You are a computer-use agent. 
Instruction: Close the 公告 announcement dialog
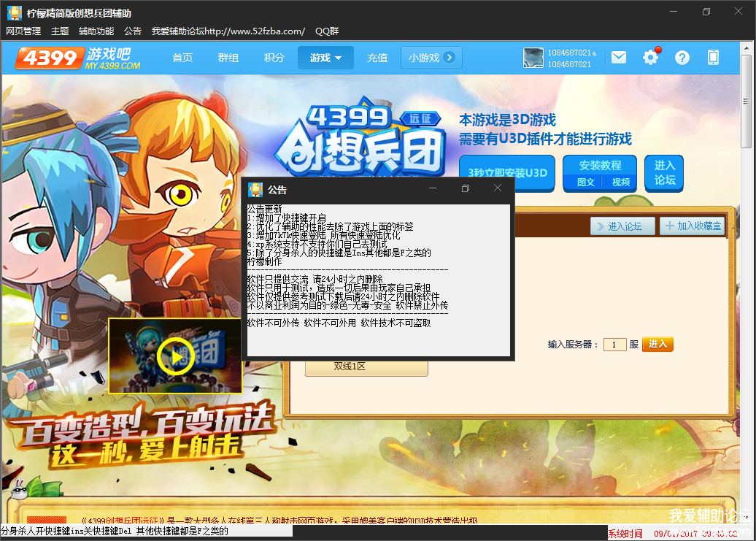point(497,188)
